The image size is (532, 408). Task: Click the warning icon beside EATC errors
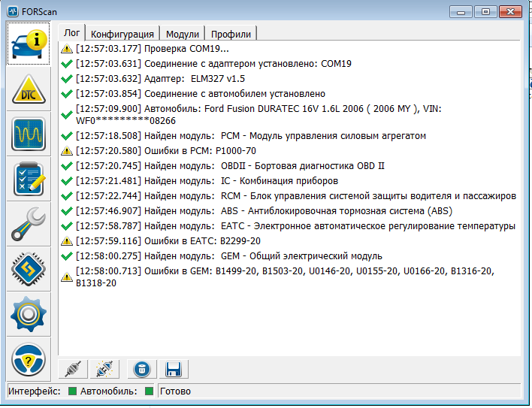tap(67, 240)
